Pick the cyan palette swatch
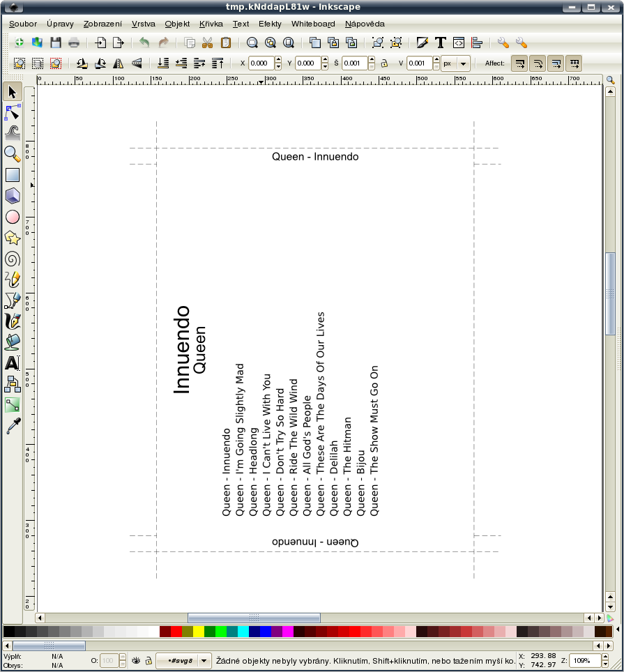 coord(243,632)
